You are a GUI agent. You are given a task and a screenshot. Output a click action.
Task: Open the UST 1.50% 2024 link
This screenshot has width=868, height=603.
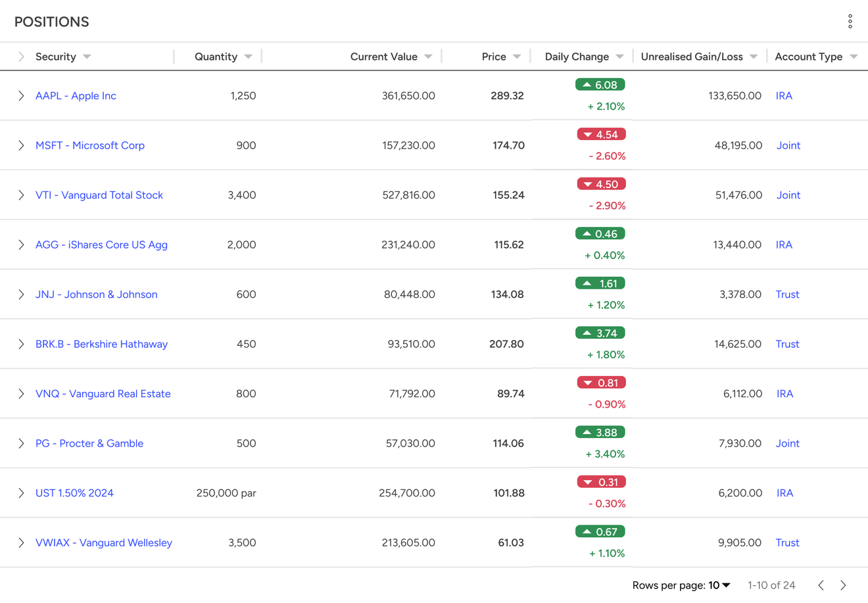[74, 493]
